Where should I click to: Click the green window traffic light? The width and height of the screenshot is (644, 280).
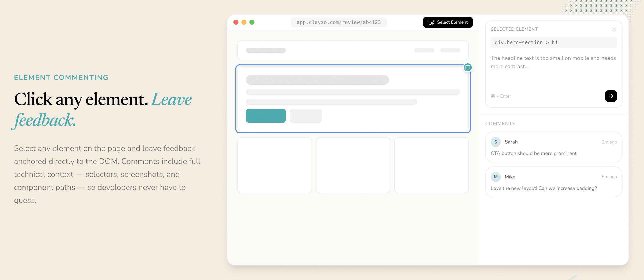click(252, 22)
